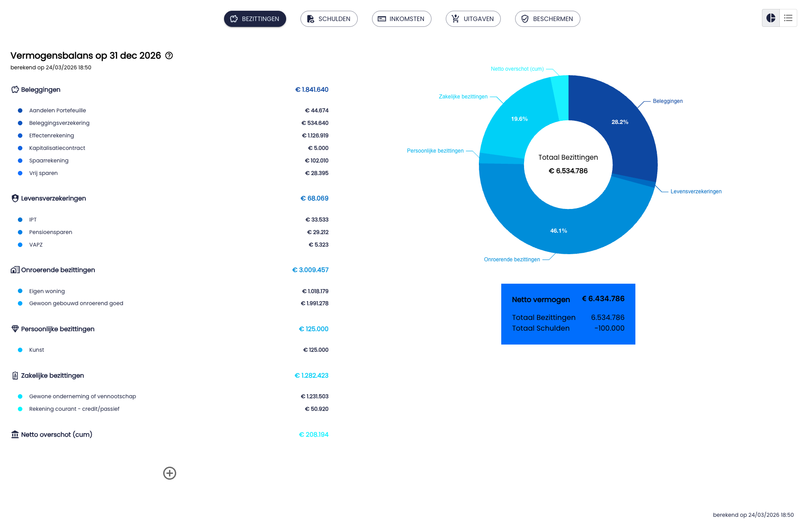The width and height of the screenshot is (812, 528).
Task: Click the Levensverzekeringen chart label
Action: [696, 192]
